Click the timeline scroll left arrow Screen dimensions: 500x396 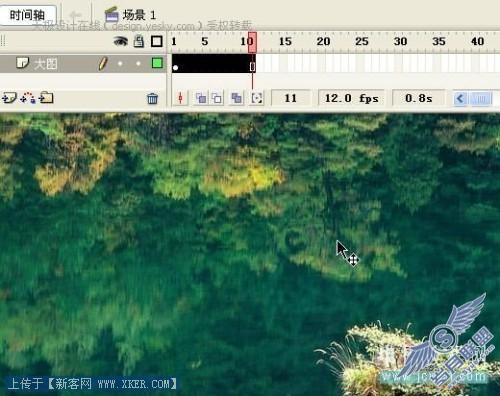[x=460, y=99]
